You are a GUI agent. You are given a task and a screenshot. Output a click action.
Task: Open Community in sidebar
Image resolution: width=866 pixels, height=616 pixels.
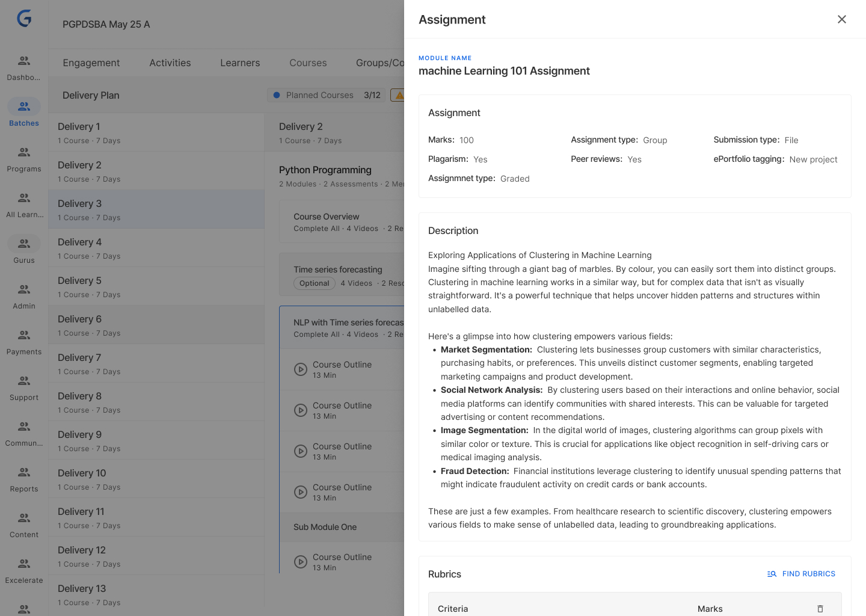click(x=24, y=434)
